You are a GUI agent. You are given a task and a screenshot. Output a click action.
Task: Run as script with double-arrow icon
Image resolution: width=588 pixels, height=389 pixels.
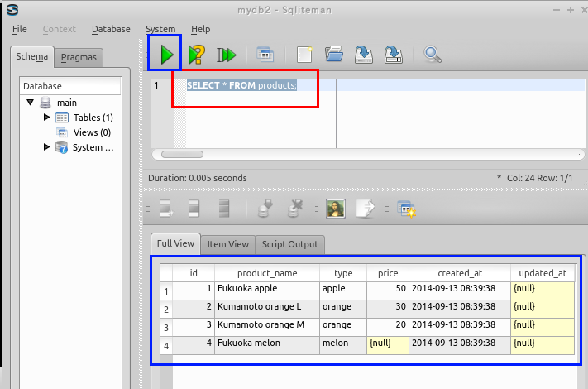tap(227, 55)
